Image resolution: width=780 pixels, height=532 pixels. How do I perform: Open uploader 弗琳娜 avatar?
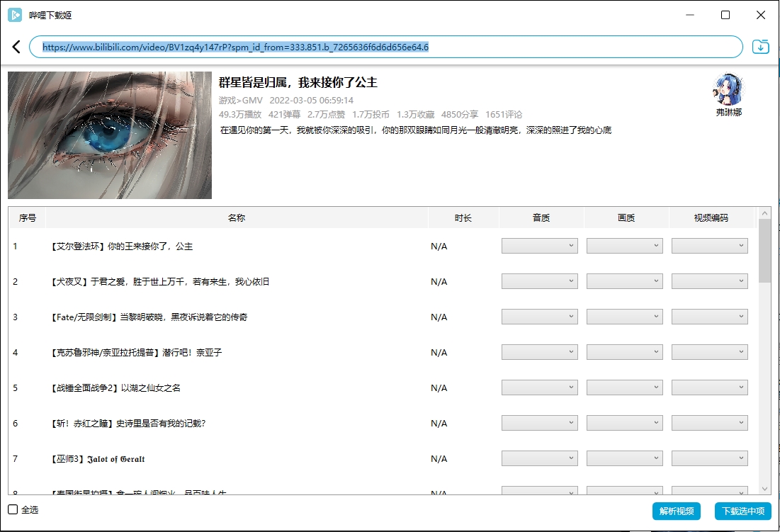728,89
